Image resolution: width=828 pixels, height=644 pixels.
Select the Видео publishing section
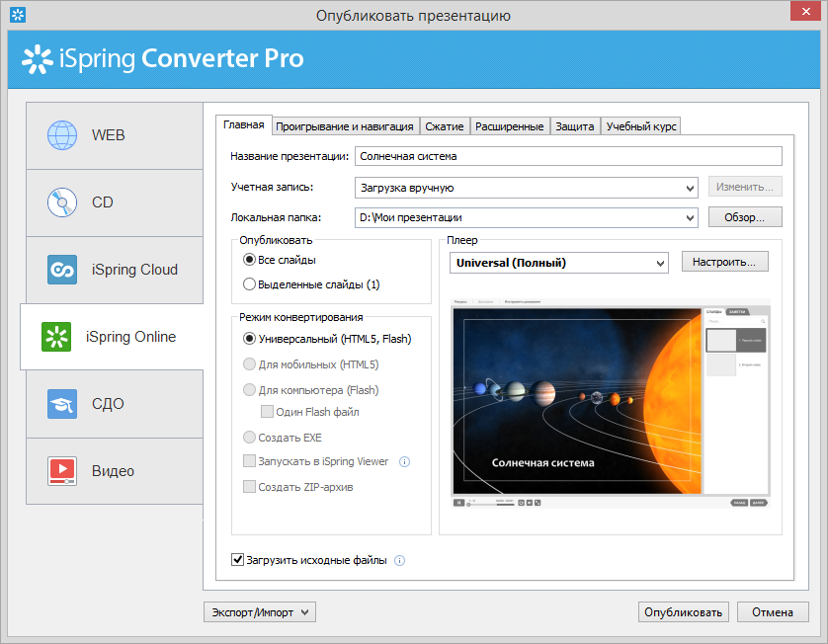click(x=115, y=471)
